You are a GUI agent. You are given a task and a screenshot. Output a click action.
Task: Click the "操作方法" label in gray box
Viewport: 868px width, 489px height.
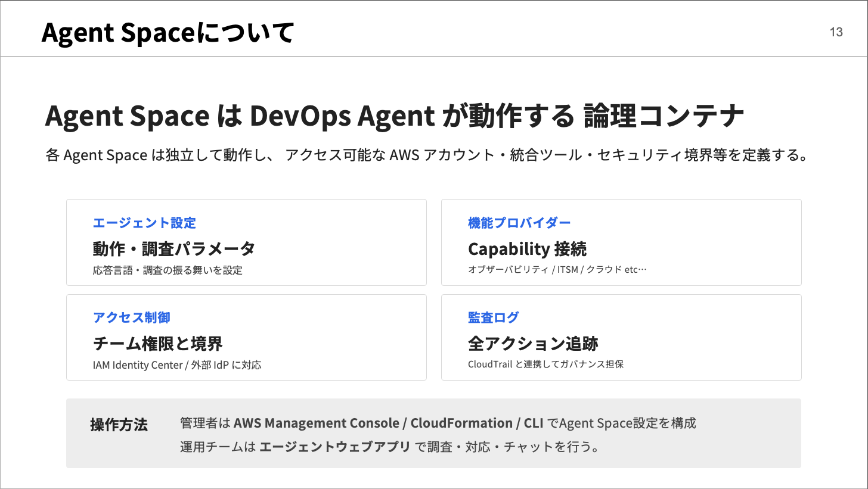(119, 425)
